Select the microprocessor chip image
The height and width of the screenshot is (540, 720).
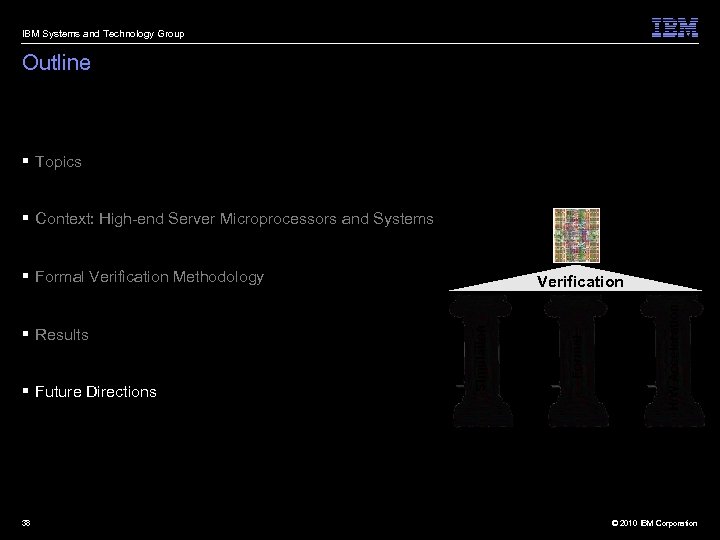576,235
